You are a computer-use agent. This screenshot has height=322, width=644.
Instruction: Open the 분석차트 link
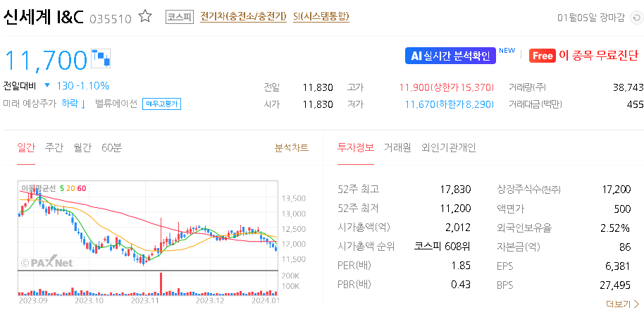click(292, 147)
